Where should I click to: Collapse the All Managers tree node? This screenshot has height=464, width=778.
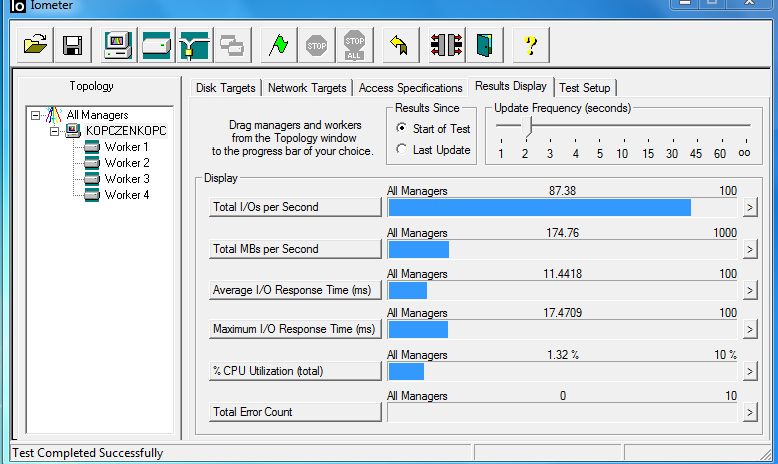click(x=35, y=115)
